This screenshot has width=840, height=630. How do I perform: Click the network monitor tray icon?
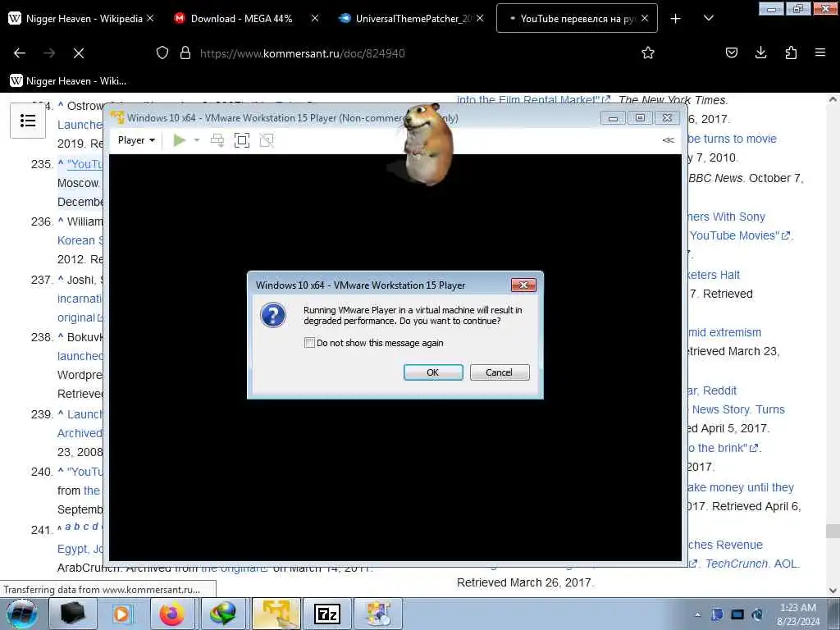pos(737,614)
